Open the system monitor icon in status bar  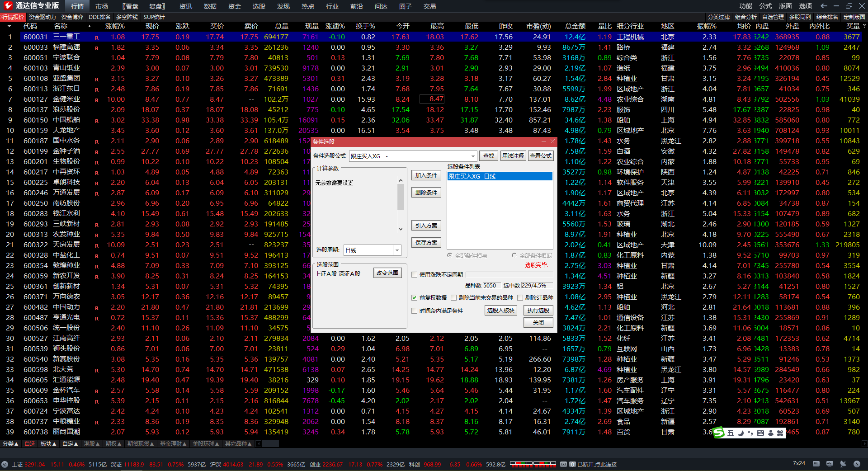(x=830, y=464)
